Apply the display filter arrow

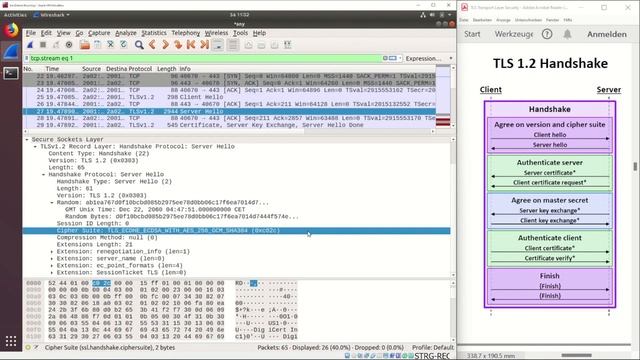393,58
